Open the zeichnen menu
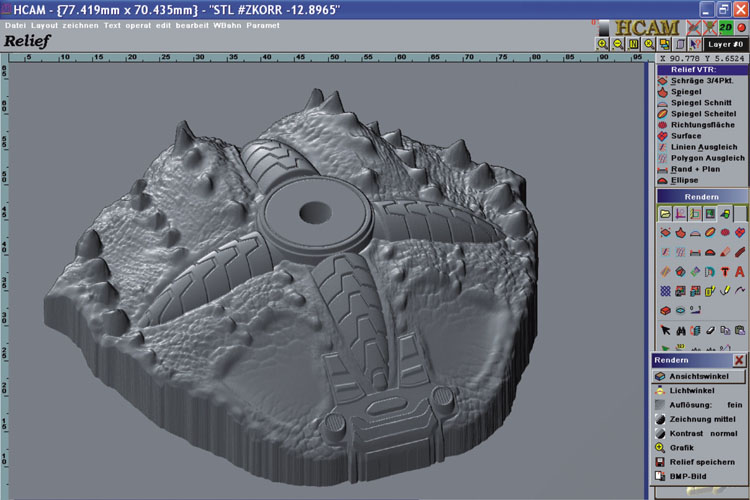Image resolution: width=750 pixels, height=500 pixels. (80, 25)
